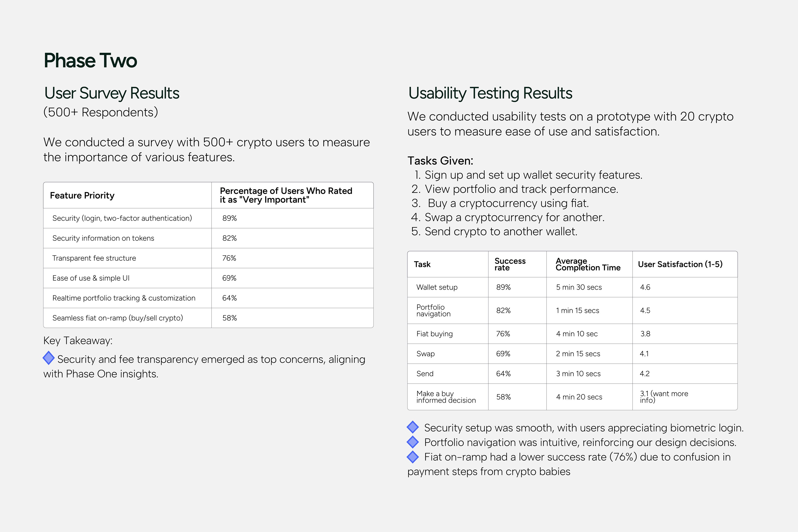Click the '3.1 (want more info)' satisfaction cell
Image resolution: width=798 pixels, height=532 pixels.
tap(664, 397)
